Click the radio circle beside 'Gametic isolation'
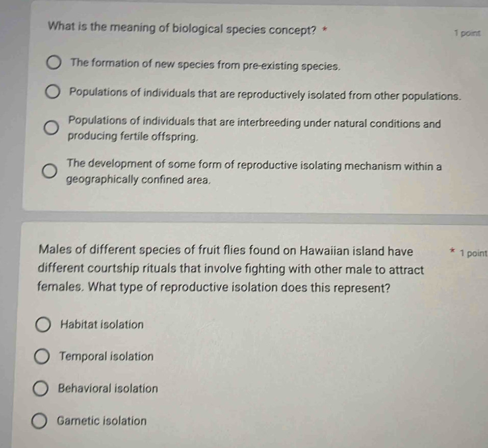The width and height of the screenshot is (488, 448). click(39, 420)
